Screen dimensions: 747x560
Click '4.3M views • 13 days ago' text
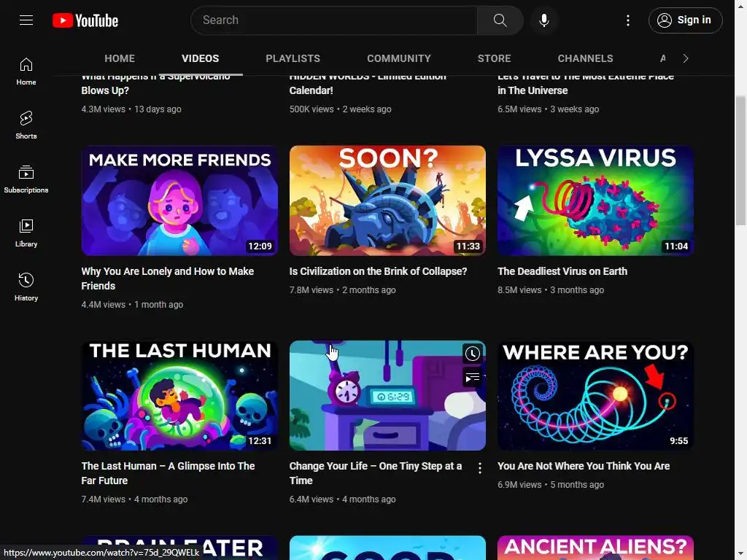(131, 109)
